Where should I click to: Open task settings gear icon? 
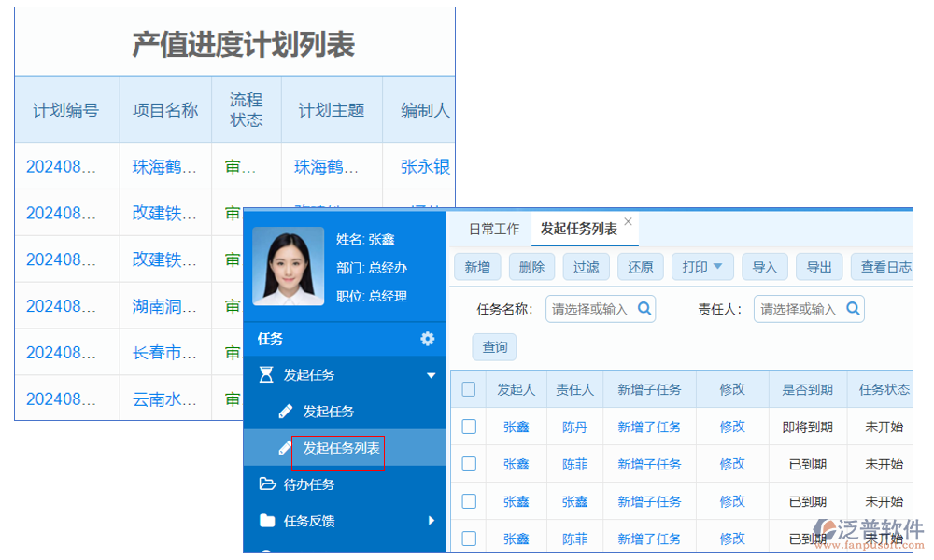(427, 339)
